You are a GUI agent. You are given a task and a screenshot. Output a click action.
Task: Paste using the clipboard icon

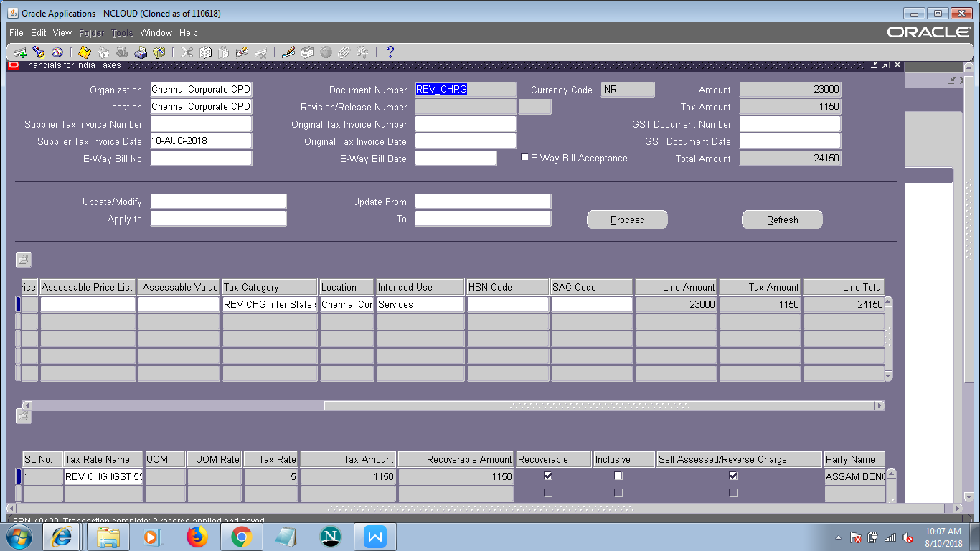(223, 52)
